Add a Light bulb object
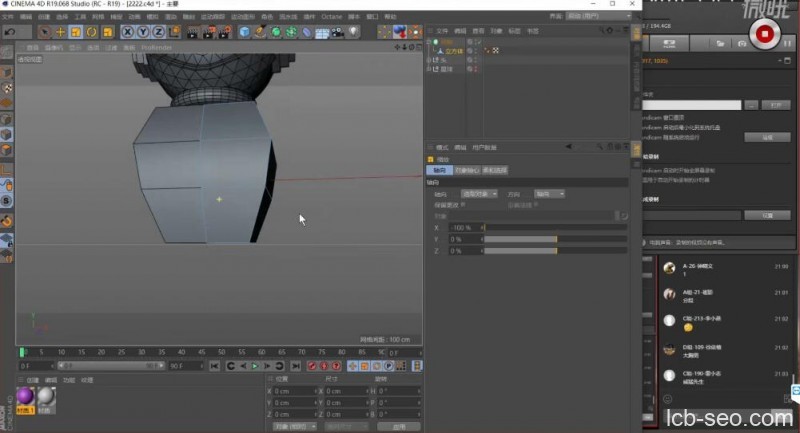This screenshot has height=433, width=800. point(353,32)
